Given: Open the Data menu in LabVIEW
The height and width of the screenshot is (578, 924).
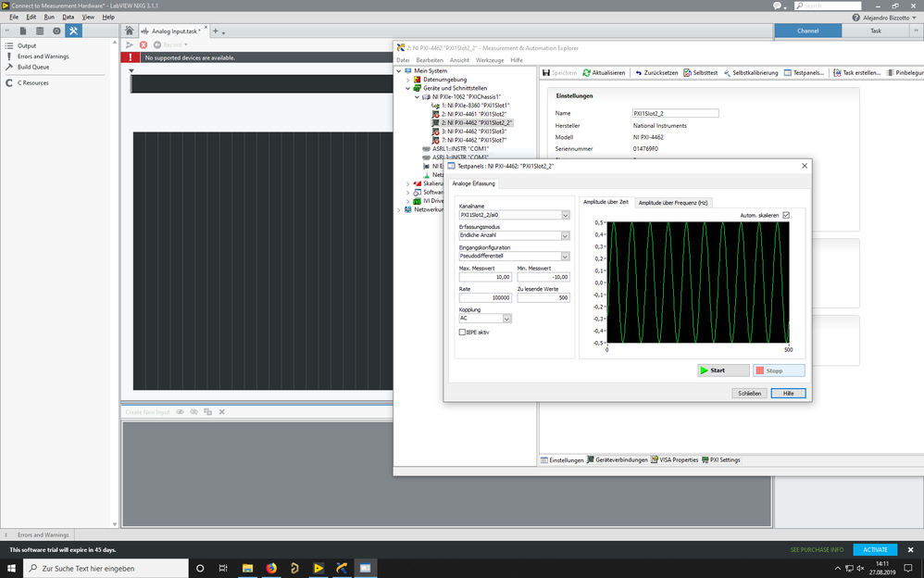Looking at the screenshot, I should point(69,17).
